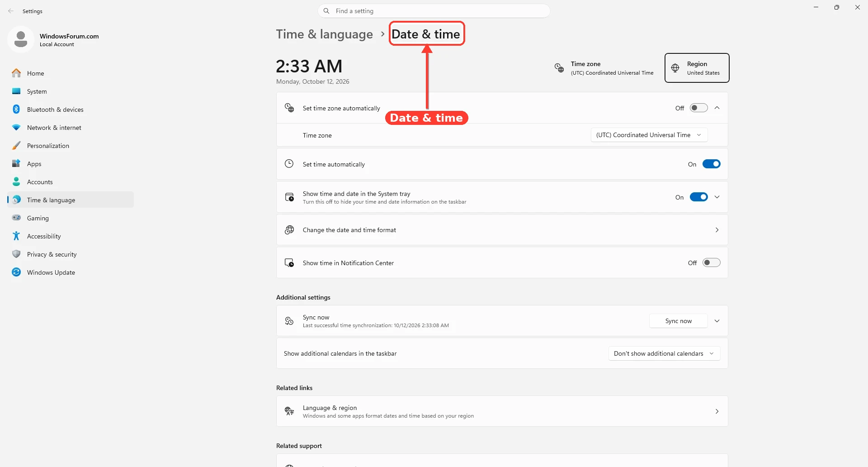Click the Network & internet wifi icon
This screenshot has width=868, height=467.
pyautogui.click(x=16, y=128)
